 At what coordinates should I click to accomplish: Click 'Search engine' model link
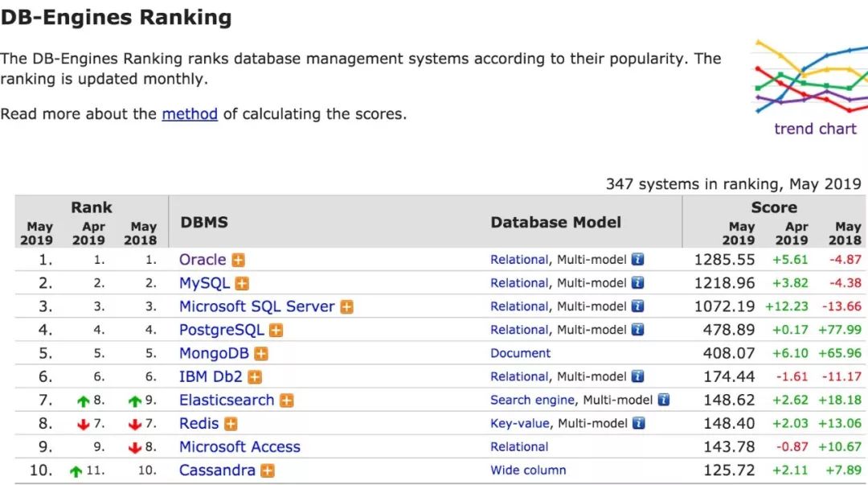[x=533, y=400]
